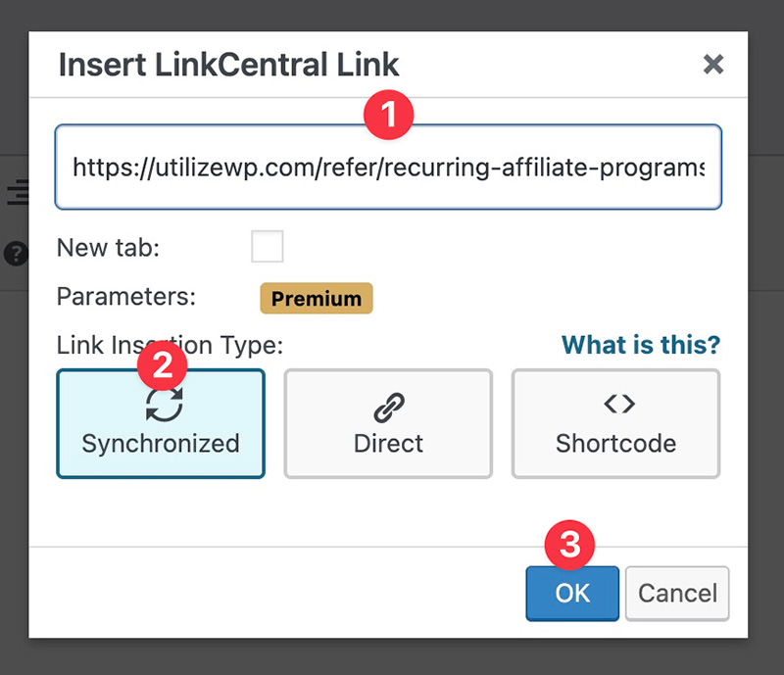784x675 pixels.
Task: Click the Premium badge next to Parameters
Action: 316,299
